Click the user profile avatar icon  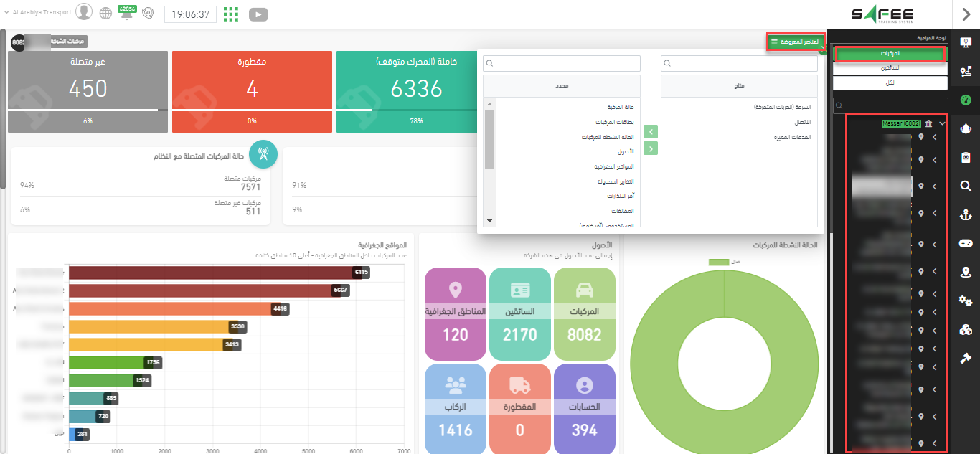point(84,12)
